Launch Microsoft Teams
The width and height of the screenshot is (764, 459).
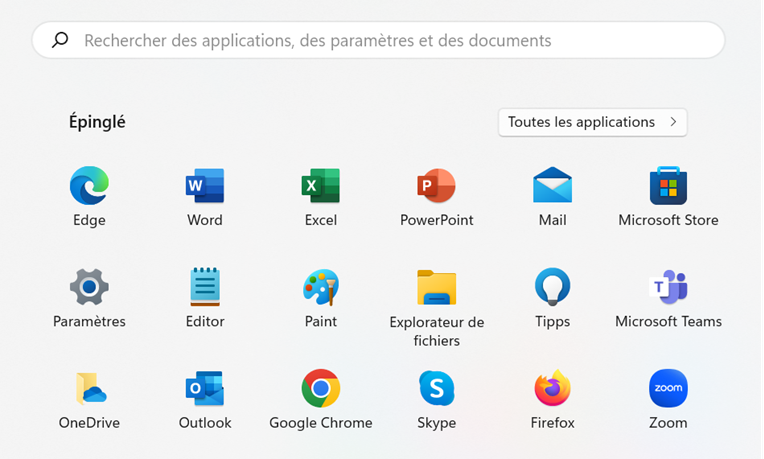pyautogui.click(x=668, y=288)
